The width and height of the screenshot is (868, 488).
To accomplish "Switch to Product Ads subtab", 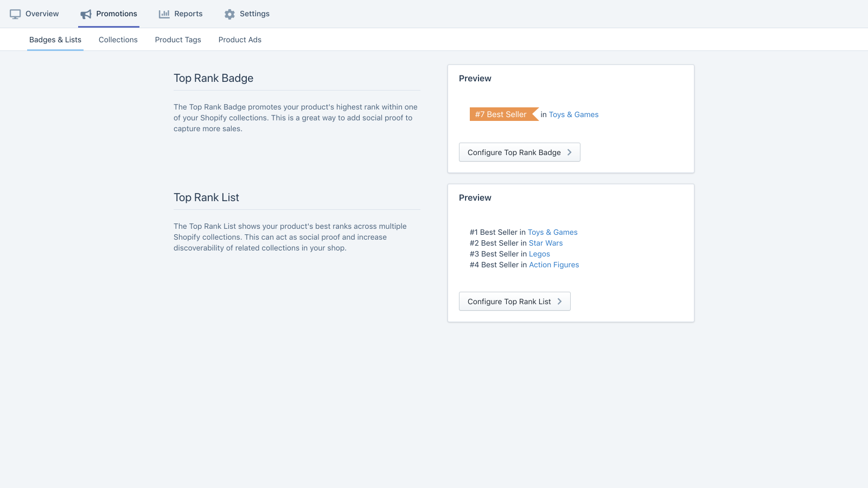I will pos(240,40).
